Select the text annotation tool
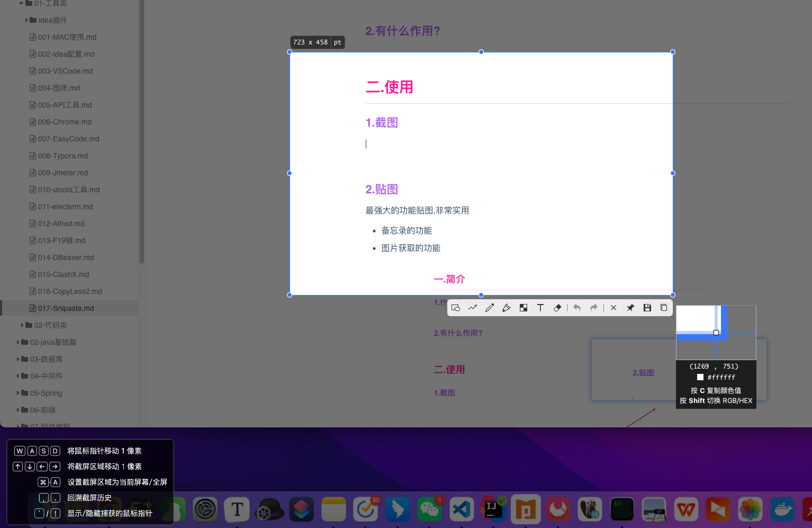 pyautogui.click(x=540, y=308)
